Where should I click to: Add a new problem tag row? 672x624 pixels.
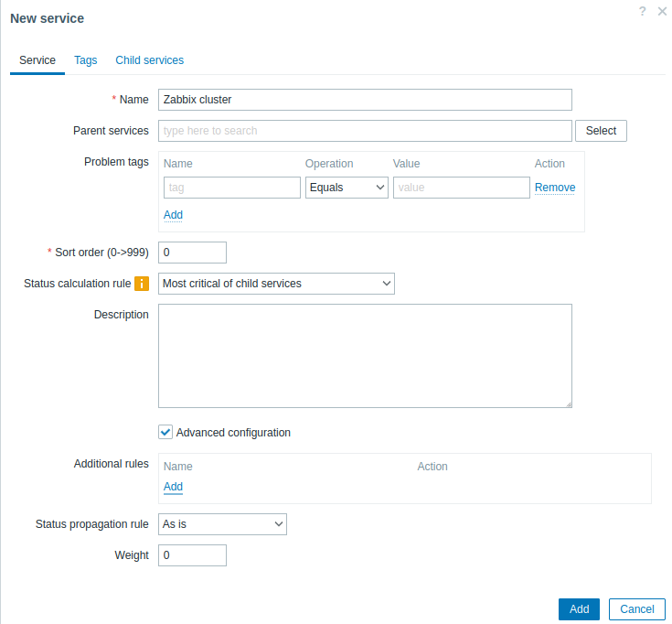pos(173,215)
